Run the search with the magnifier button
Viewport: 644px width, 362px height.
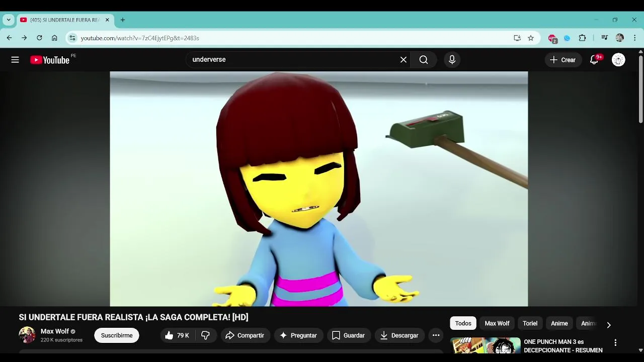coord(424,60)
